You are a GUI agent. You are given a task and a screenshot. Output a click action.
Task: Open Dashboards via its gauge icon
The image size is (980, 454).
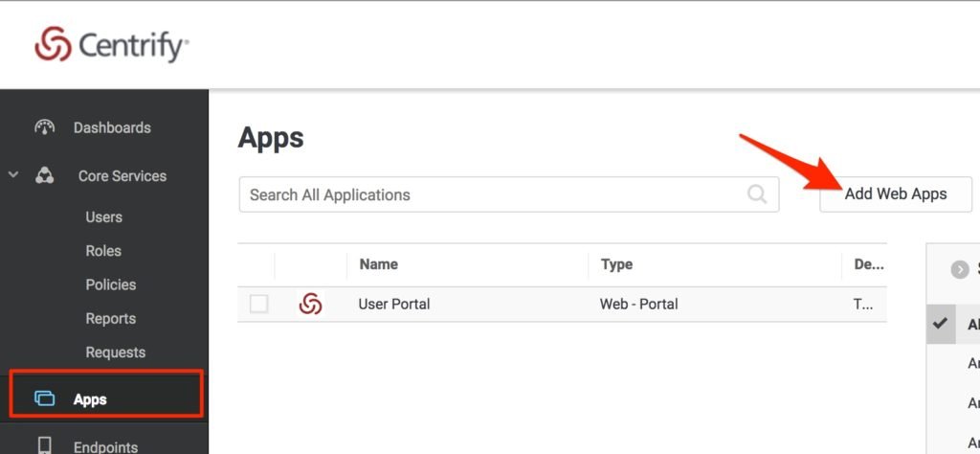[44, 127]
